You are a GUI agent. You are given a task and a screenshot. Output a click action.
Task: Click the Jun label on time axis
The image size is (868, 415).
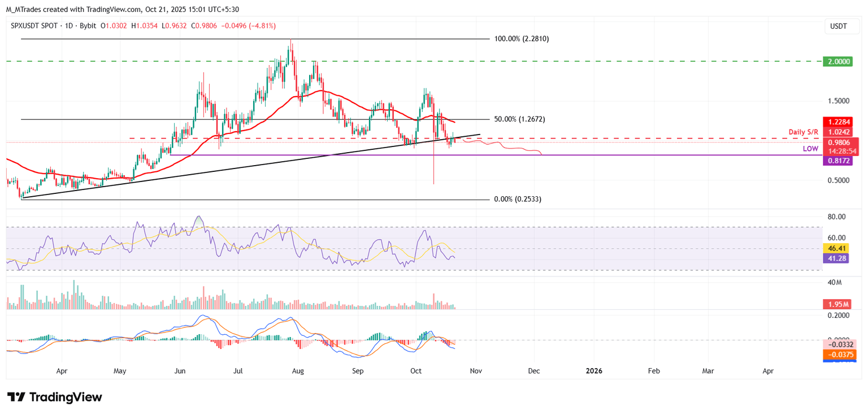point(180,371)
